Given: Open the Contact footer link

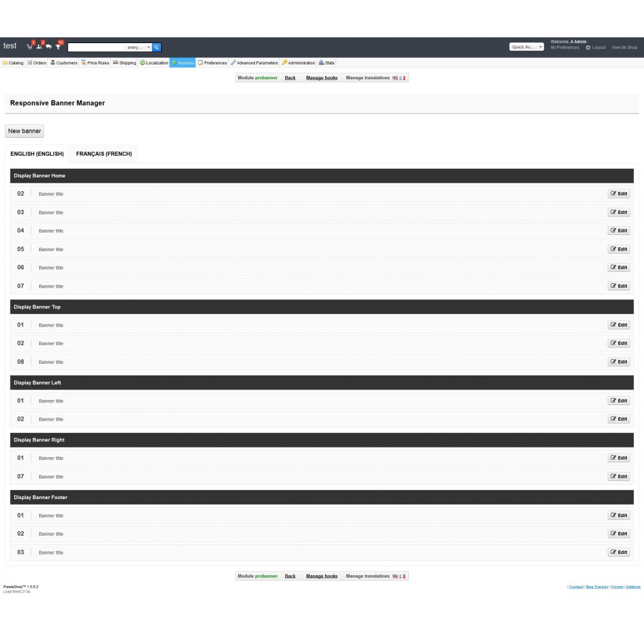Looking at the screenshot, I should click(x=576, y=587).
